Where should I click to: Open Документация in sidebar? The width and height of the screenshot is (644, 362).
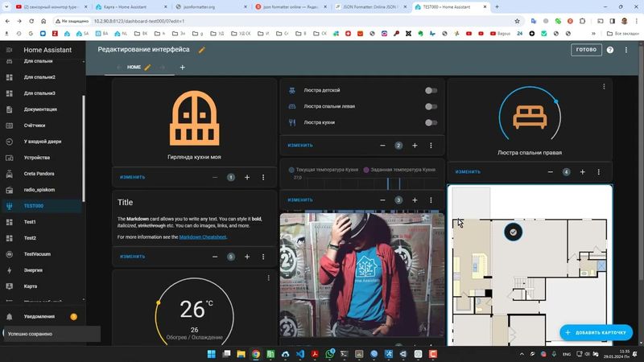(x=40, y=109)
